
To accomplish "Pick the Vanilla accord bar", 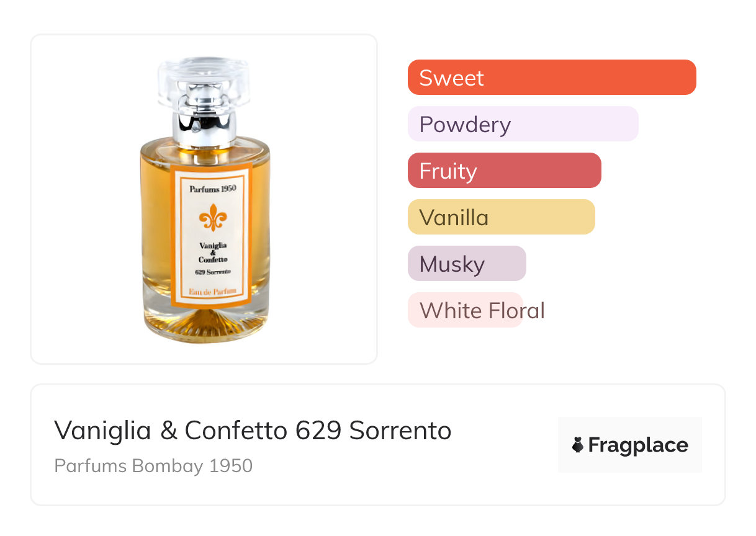I will [501, 217].
